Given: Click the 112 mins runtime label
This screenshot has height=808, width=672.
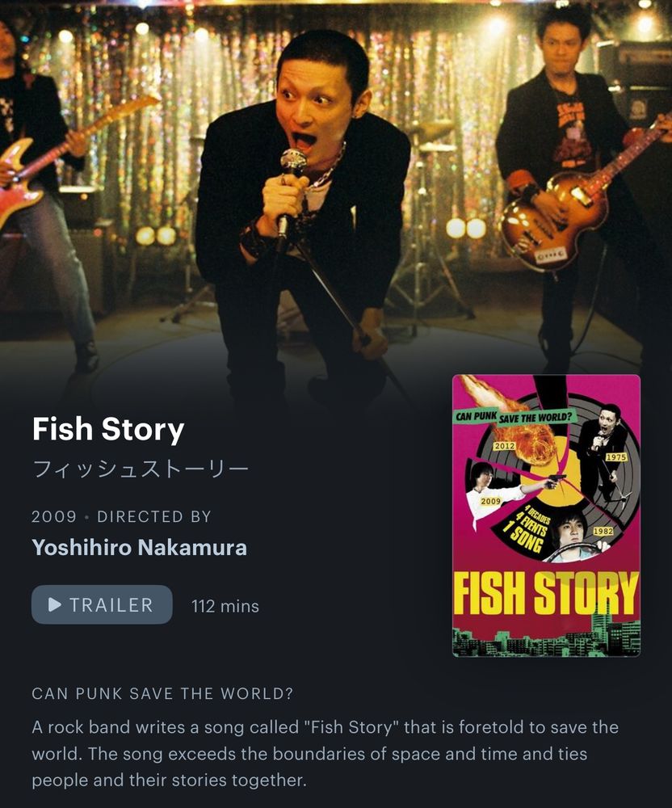Looking at the screenshot, I should tap(225, 606).
